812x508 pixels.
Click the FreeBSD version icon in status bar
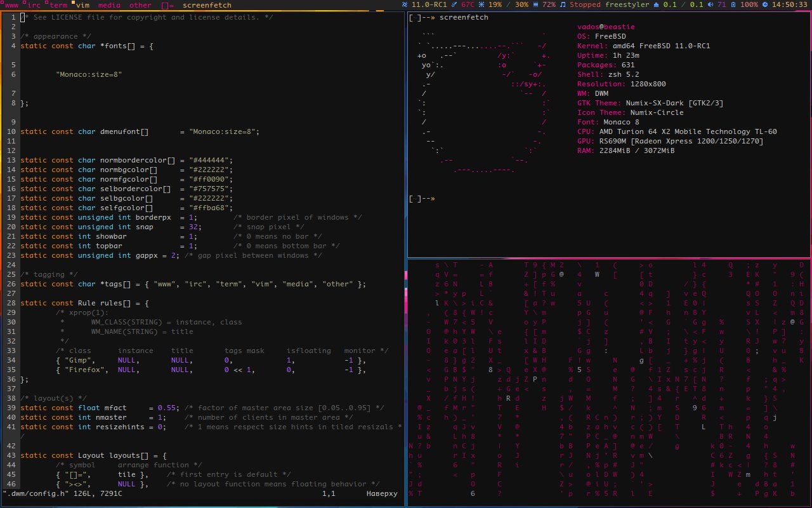click(x=406, y=4)
